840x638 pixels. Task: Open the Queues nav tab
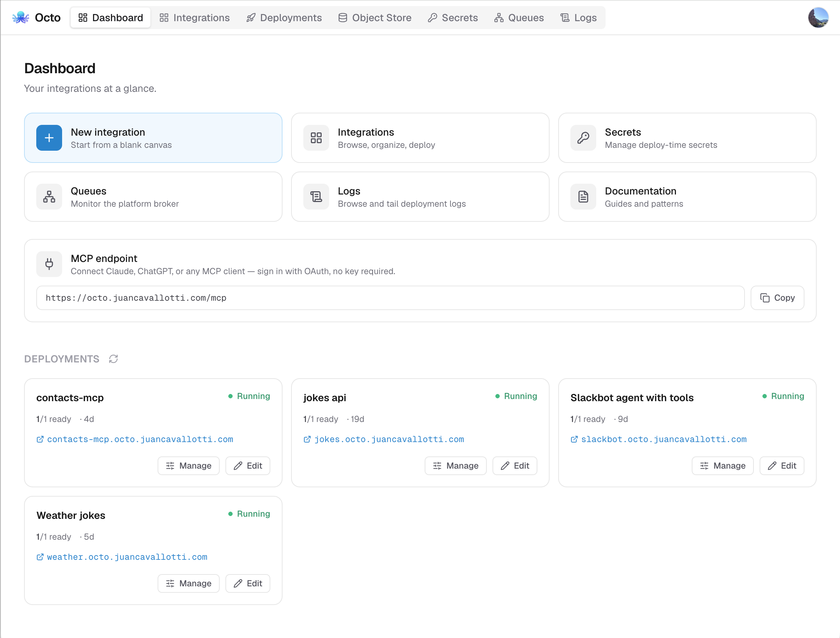coord(519,18)
